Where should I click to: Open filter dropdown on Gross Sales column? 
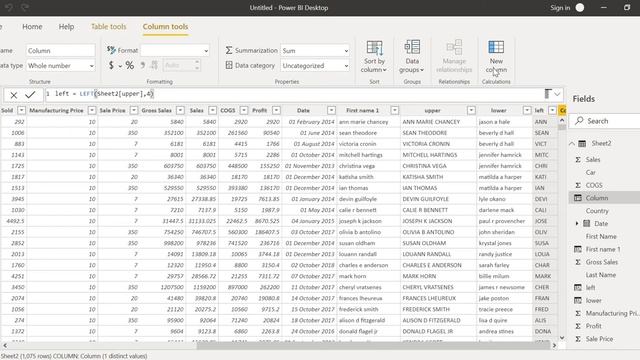pyautogui.click(x=180, y=111)
